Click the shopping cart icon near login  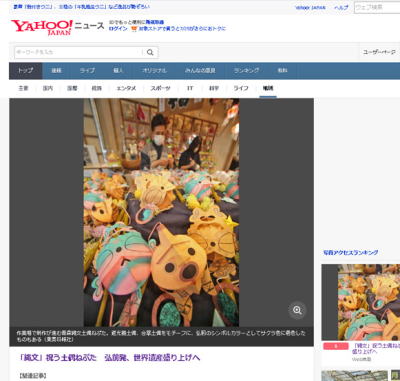[x=134, y=29]
